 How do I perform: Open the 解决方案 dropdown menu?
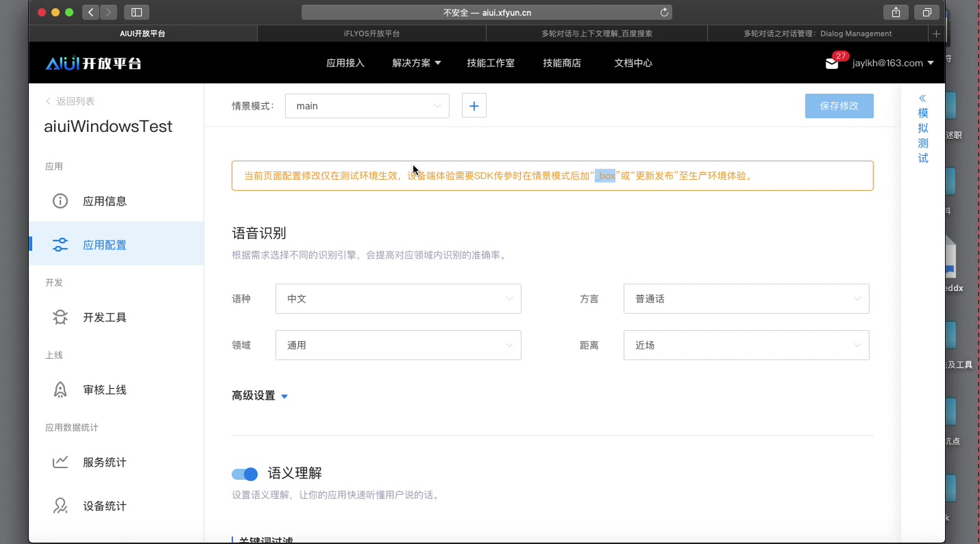point(416,63)
